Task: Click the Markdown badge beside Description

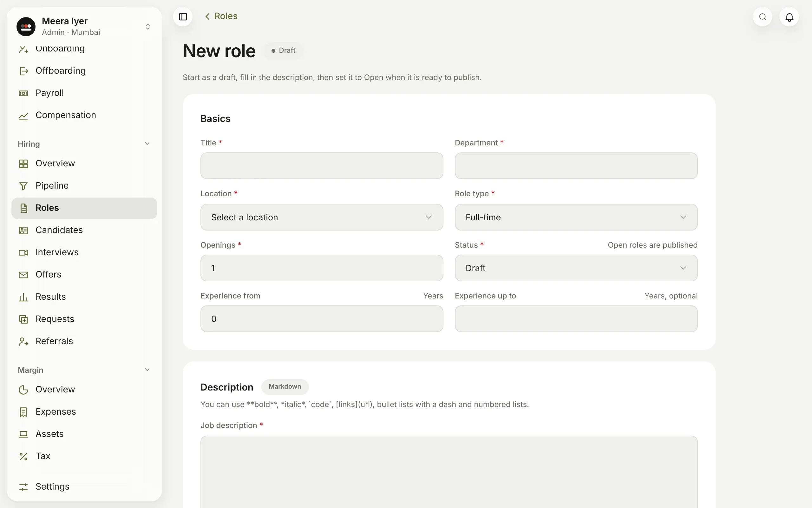Action: coord(285,387)
